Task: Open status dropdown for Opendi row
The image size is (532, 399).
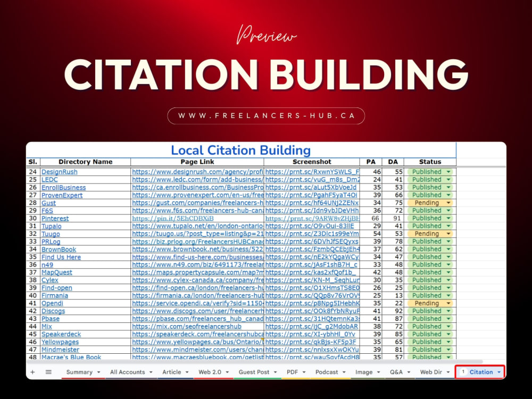Action: (448, 303)
